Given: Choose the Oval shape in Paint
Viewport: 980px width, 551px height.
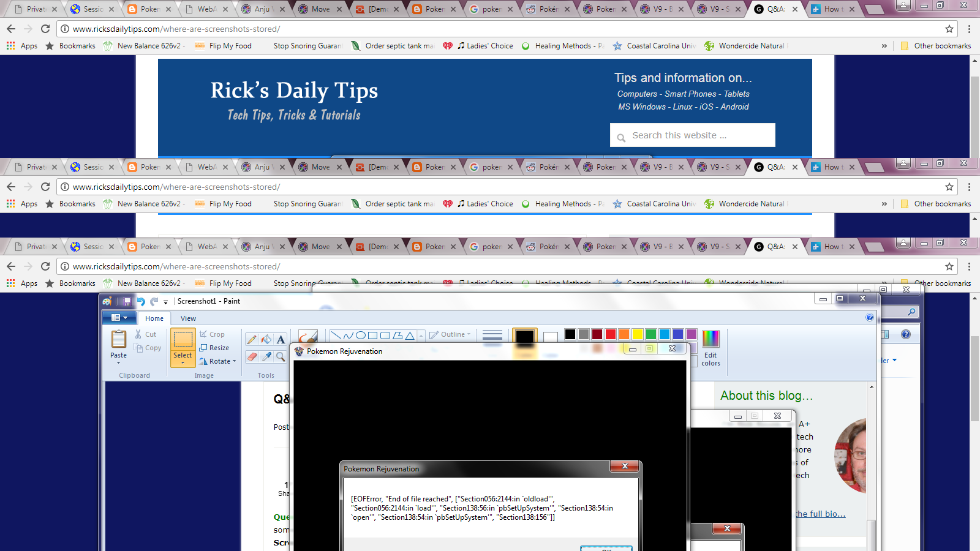Looking at the screenshot, I should point(360,335).
